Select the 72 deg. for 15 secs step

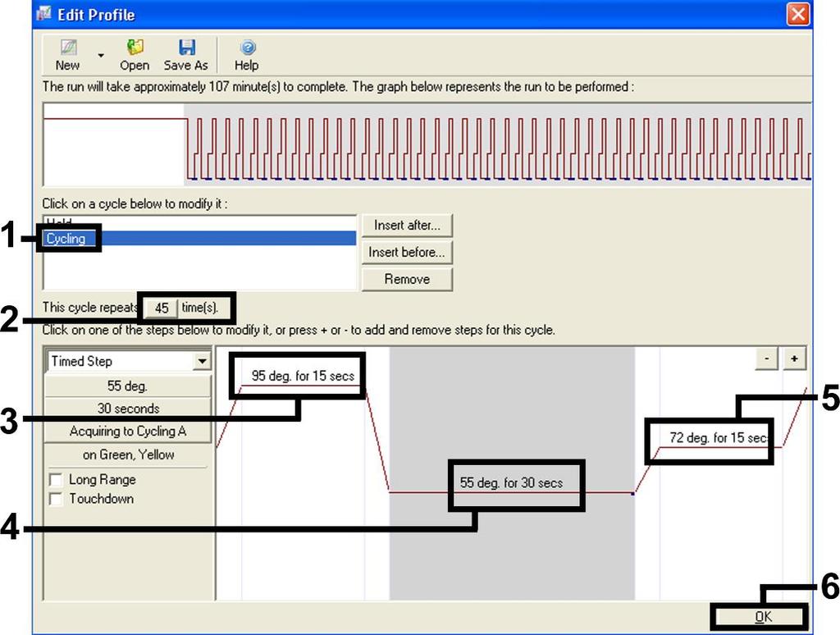719,438
